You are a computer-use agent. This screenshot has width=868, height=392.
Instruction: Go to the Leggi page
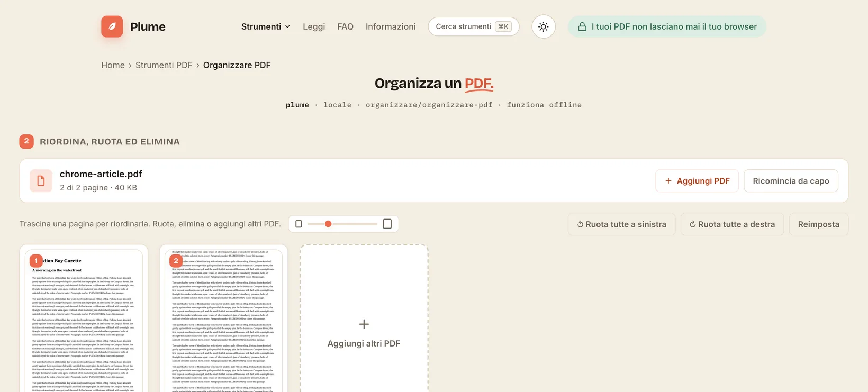click(314, 26)
